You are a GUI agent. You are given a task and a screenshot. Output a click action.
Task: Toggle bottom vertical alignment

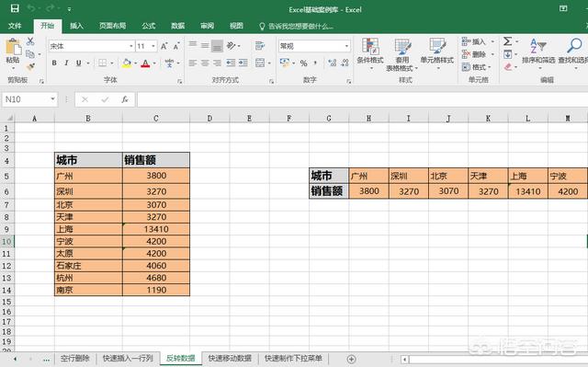[217, 46]
